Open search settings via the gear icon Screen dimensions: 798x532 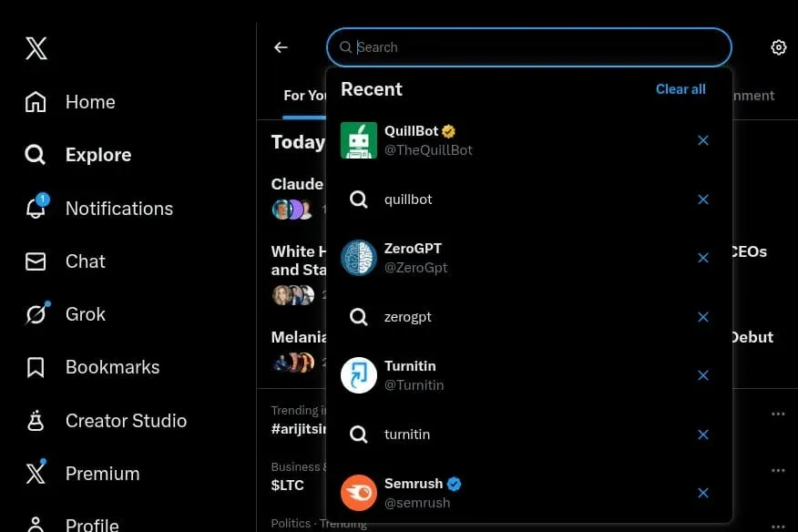pyautogui.click(x=778, y=46)
